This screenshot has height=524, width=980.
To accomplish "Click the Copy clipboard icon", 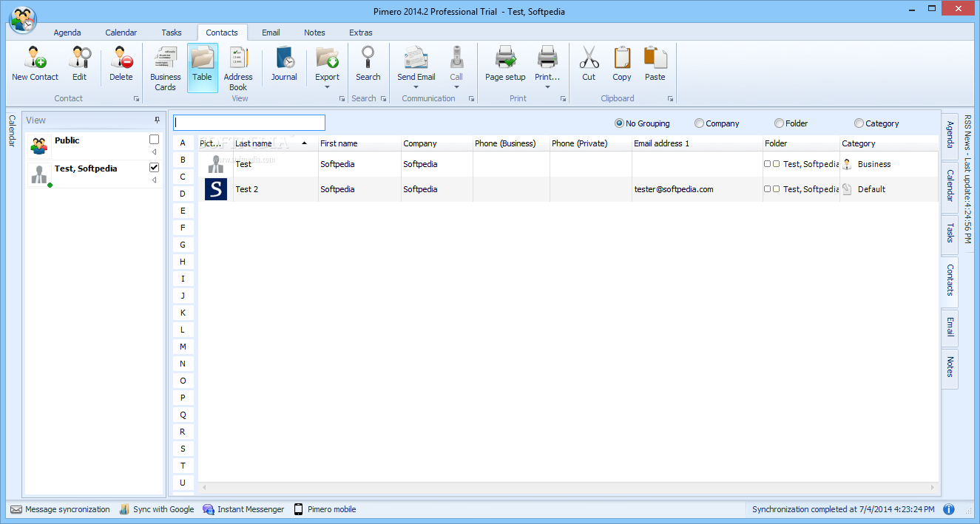I will [x=622, y=58].
